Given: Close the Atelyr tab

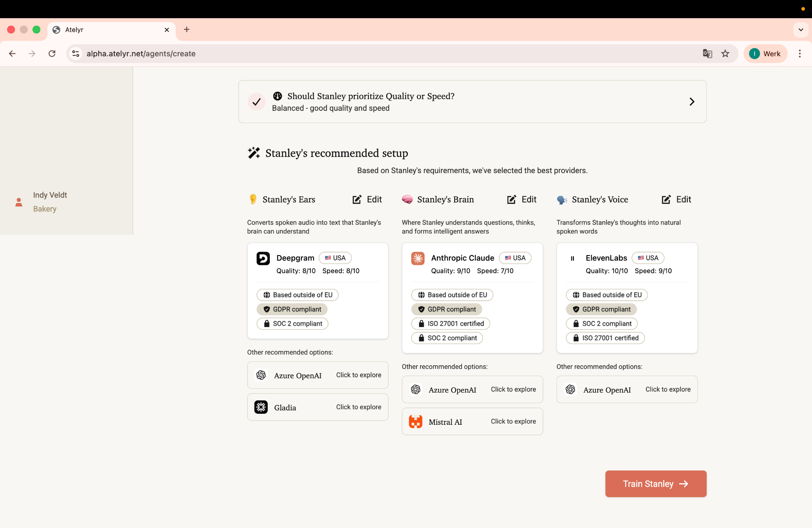Looking at the screenshot, I should click(x=167, y=30).
